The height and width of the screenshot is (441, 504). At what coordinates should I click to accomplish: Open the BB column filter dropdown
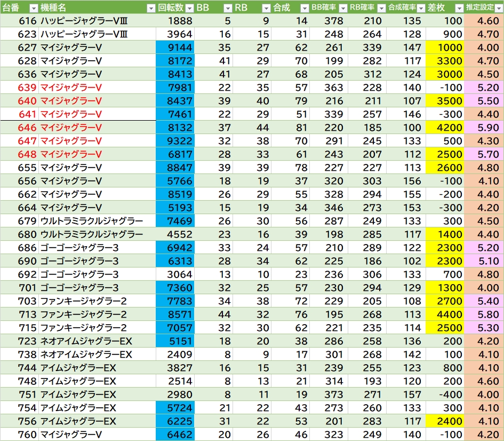tap(227, 8)
